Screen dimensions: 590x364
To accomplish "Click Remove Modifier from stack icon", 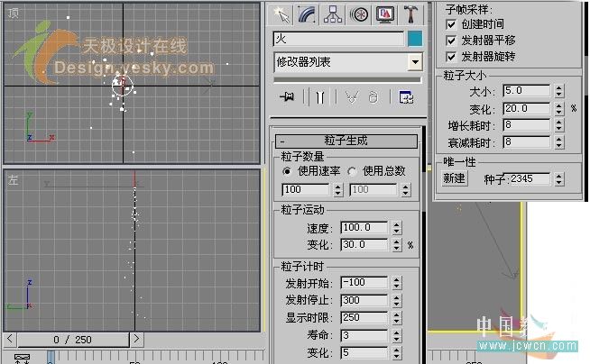I will [373, 97].
